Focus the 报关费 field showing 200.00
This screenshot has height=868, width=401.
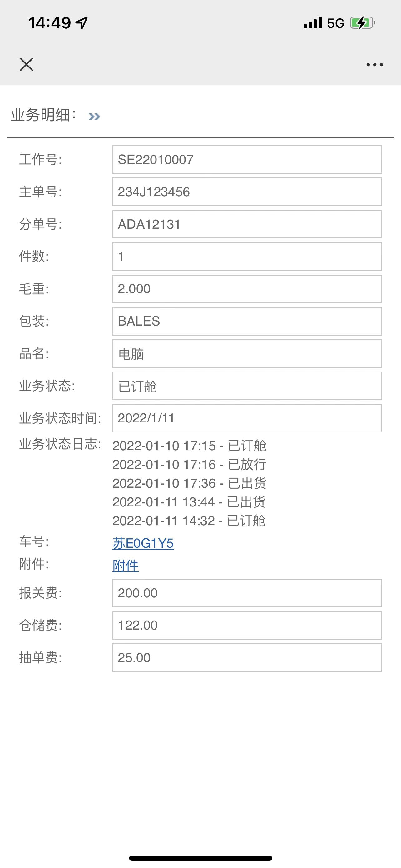point(247,593)
